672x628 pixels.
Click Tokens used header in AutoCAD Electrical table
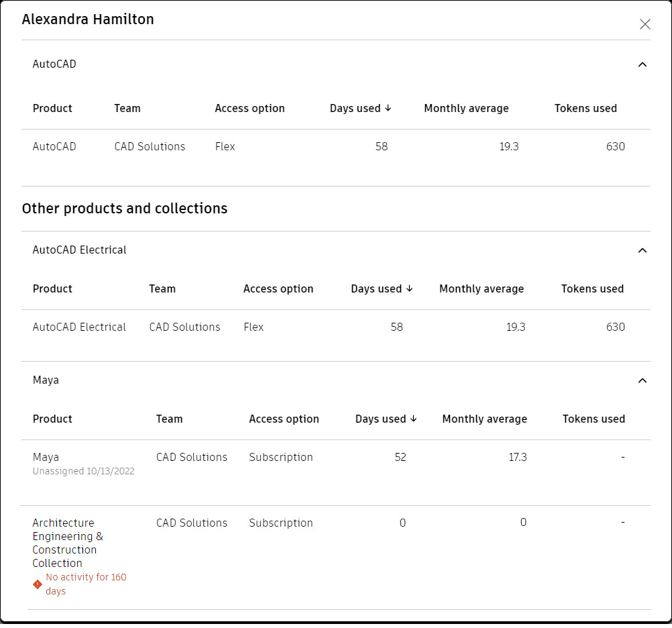pos(592,289)
